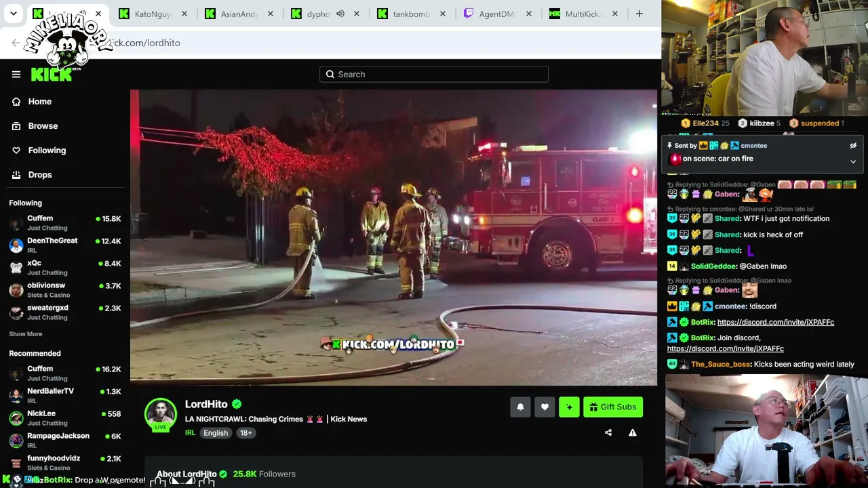This screenshot has height=488, width=868.
Task: Go back with the browser back arrow
Action: click(16, 43)
